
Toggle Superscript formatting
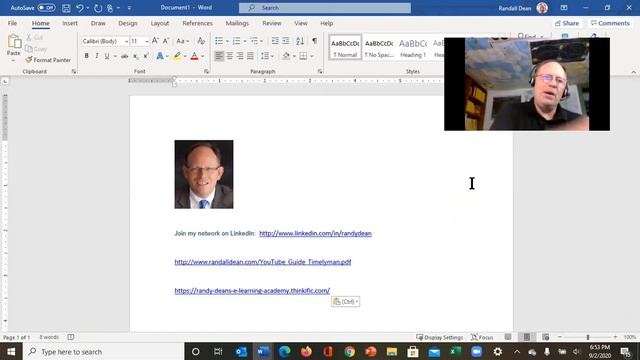pyautogui.click(x=146, y=56)
